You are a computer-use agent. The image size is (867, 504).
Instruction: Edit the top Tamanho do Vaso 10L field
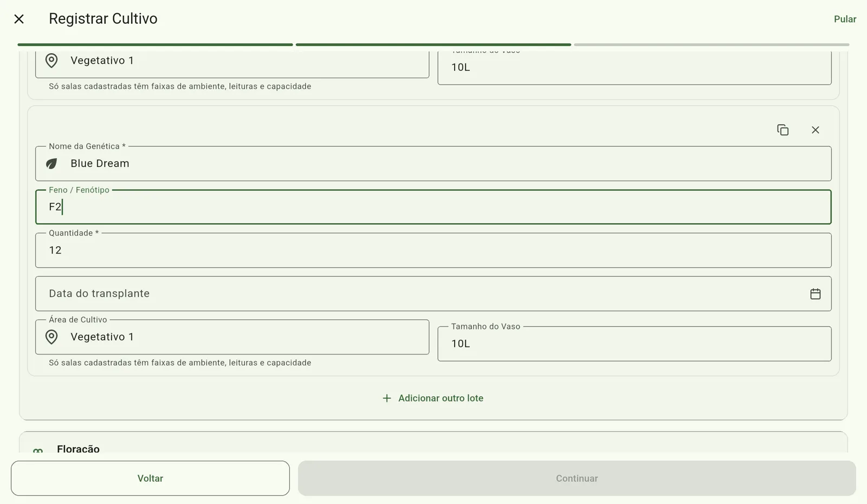coord(634,68)
